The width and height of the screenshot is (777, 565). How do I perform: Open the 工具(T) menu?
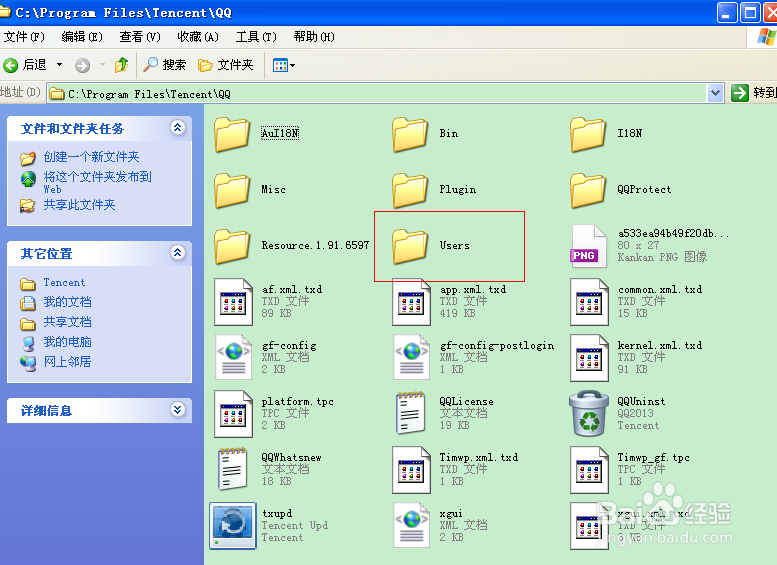click(x=256, y=37)
